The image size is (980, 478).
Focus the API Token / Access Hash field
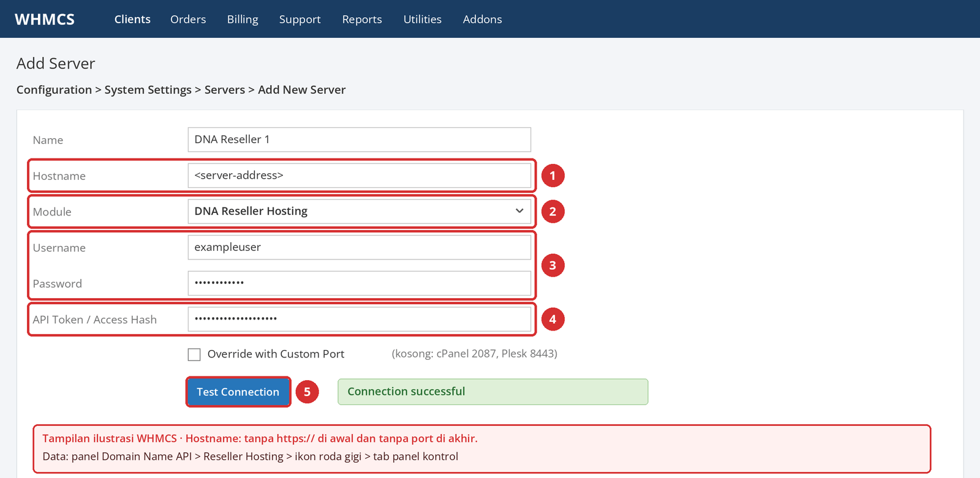(x=360, y=319)
